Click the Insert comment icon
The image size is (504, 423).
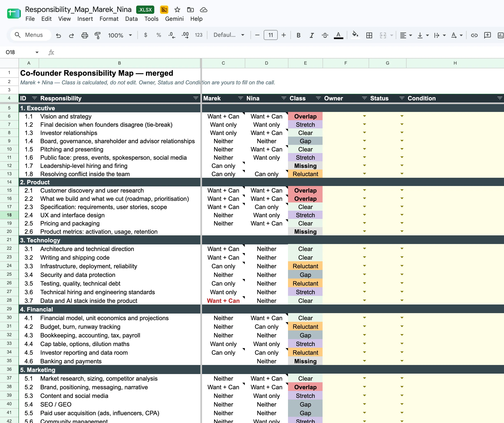[x=487, y=35]
